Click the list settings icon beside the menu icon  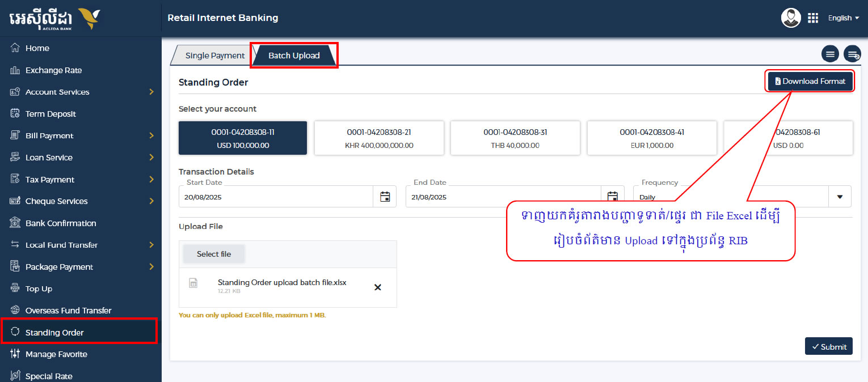click(x=852, y=54)
